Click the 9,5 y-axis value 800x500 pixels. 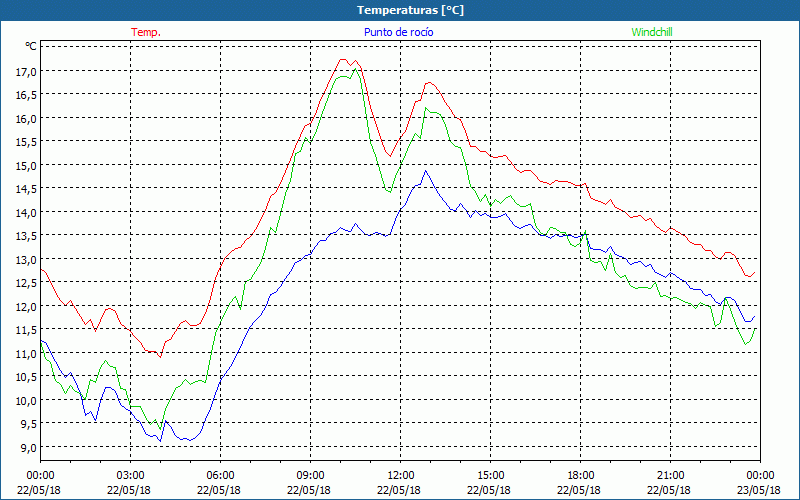[29, 424]
